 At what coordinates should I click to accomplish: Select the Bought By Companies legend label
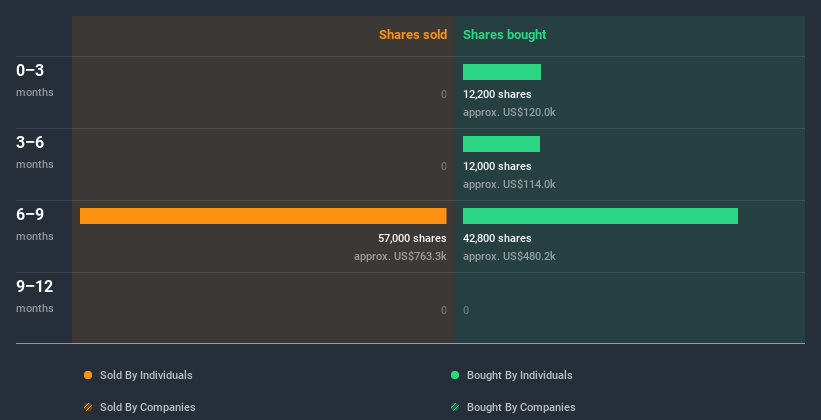[x=521, y=407]
